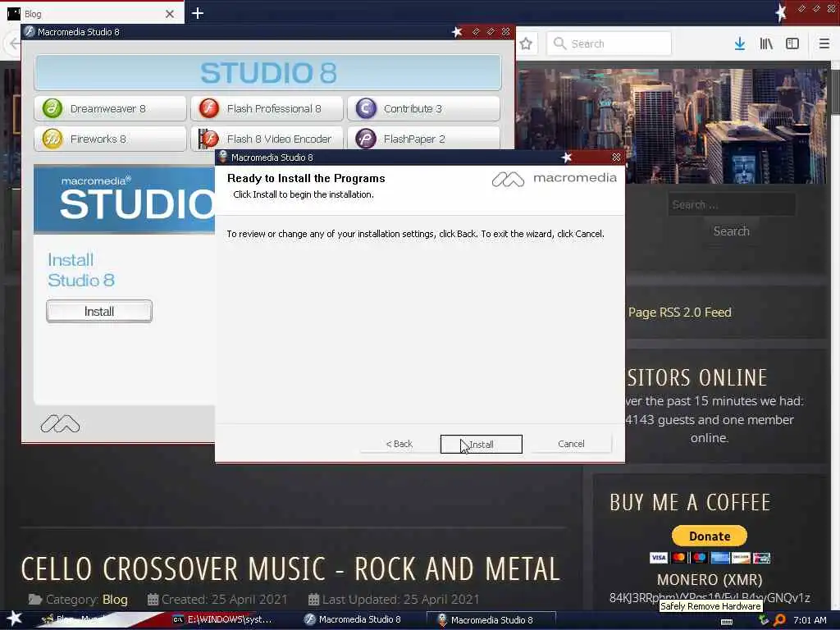Toggle the Firefox sidebar icon
This screenshot has height=630, width=840.
pyautogui.click(x=792, y=43)
